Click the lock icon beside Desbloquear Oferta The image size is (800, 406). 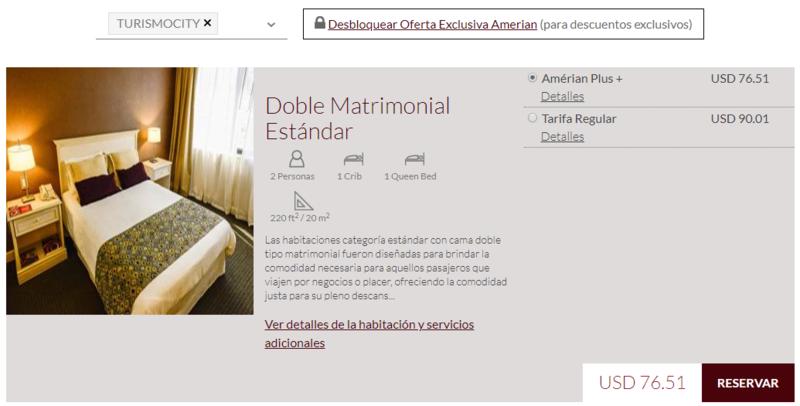pyautogui.click(x=319, y=23)
